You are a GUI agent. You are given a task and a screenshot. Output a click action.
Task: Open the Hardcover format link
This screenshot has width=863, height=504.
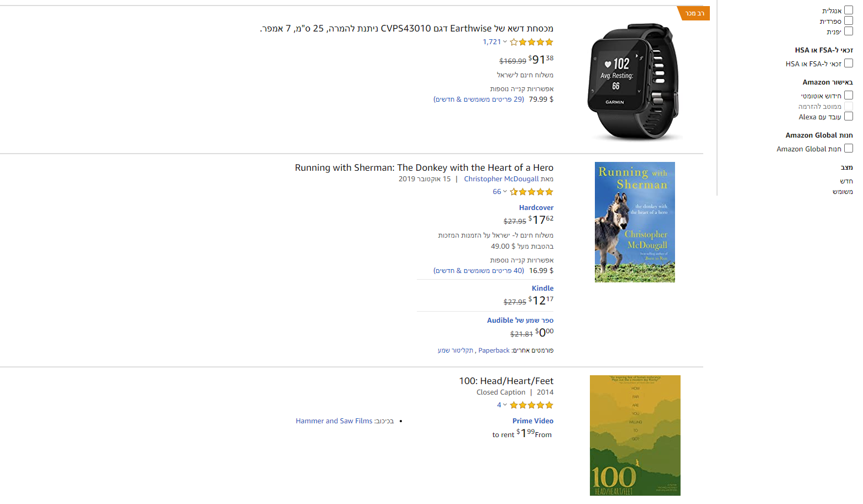coord(536,208)
